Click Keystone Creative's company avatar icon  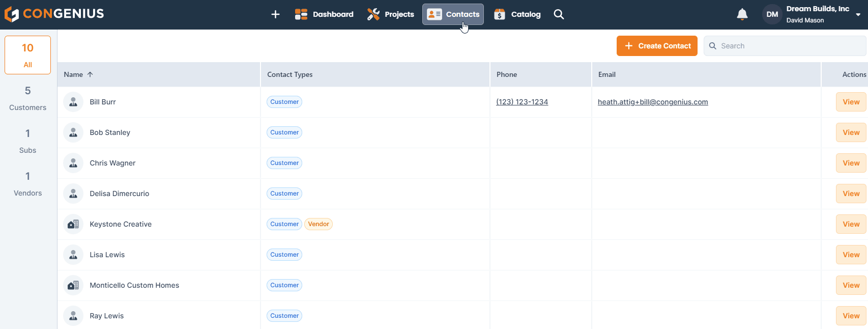tap(73, 224)
